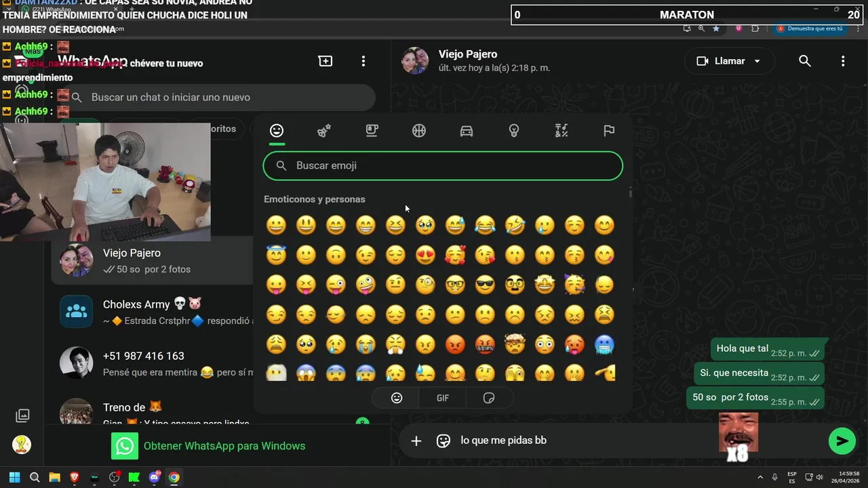Open the profile avatar in sidebar

coord(22,445)
